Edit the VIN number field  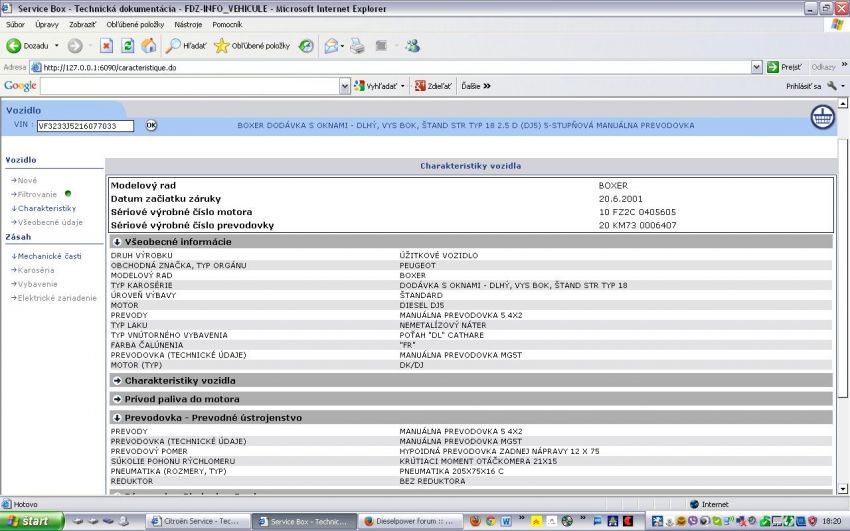pos(85,126)
